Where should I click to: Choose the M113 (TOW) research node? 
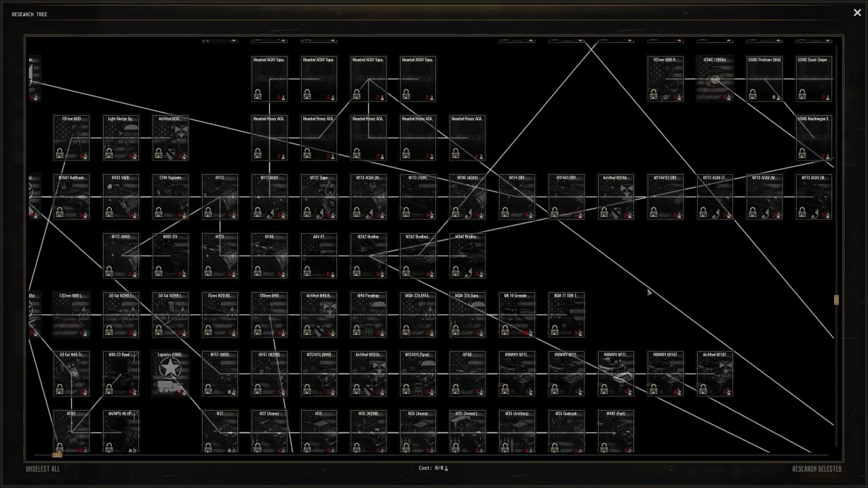pyautogui.click(x=418, y=197)
